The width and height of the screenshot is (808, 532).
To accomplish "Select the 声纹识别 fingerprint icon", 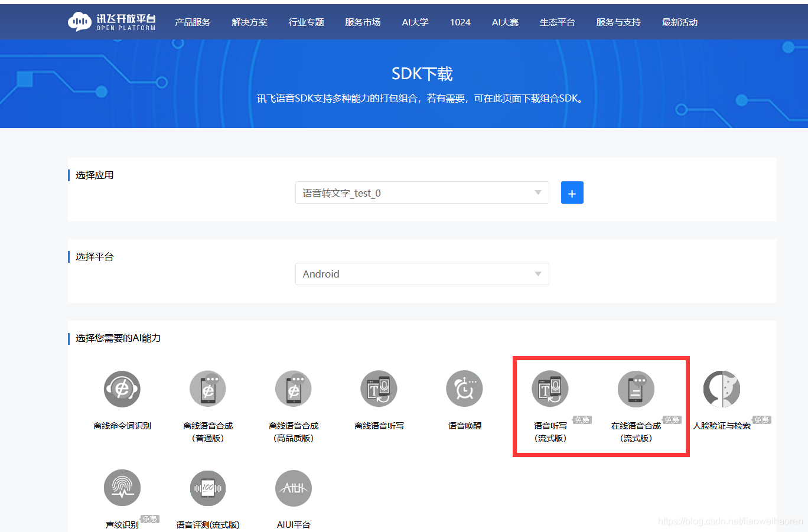I will tap(122, 488).
